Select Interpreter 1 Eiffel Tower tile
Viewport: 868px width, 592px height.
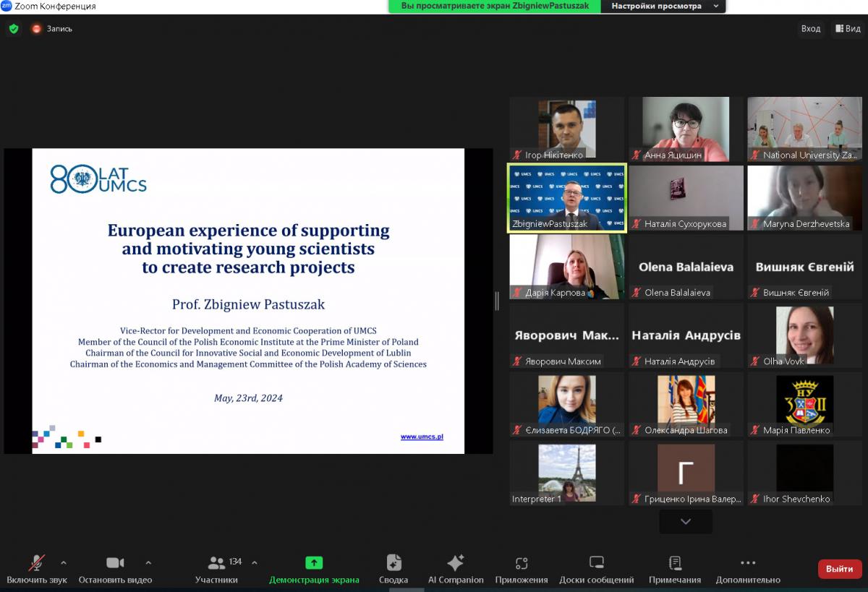pos(566,472)
